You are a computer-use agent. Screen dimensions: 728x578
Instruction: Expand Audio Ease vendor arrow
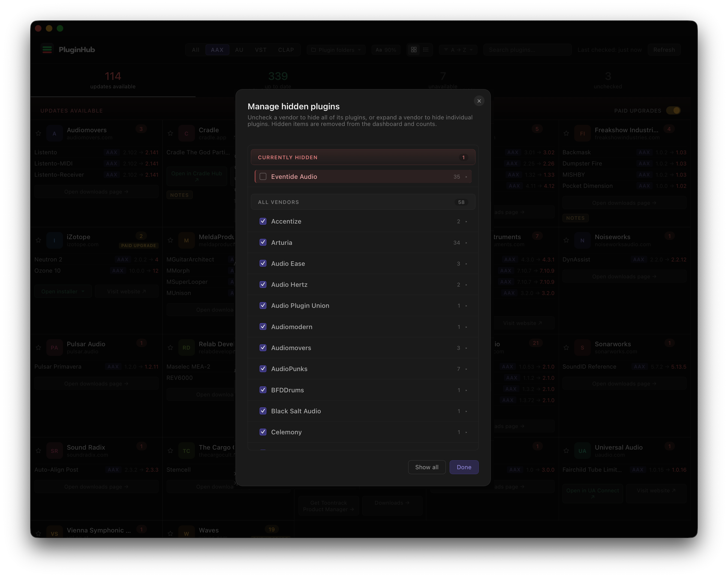point(466,264)
